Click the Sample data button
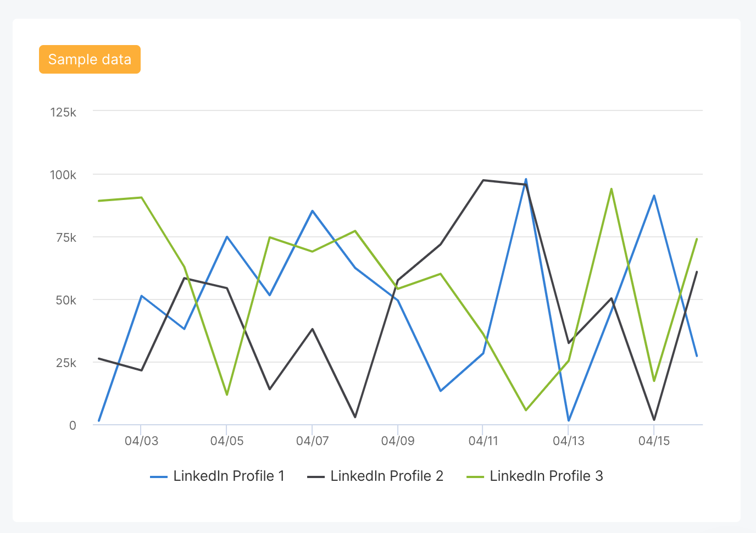The image size is (756, 533). [89, 59]
